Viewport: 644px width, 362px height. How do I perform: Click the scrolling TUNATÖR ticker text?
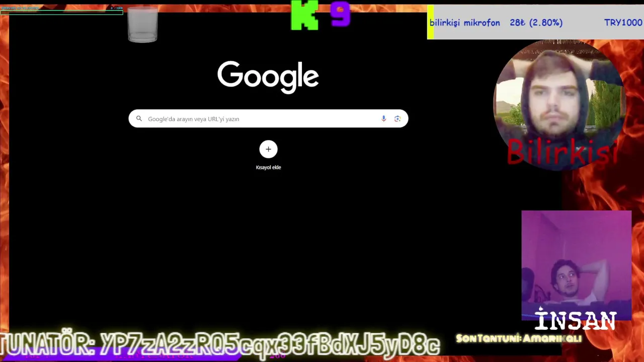[x=220, y=343]
